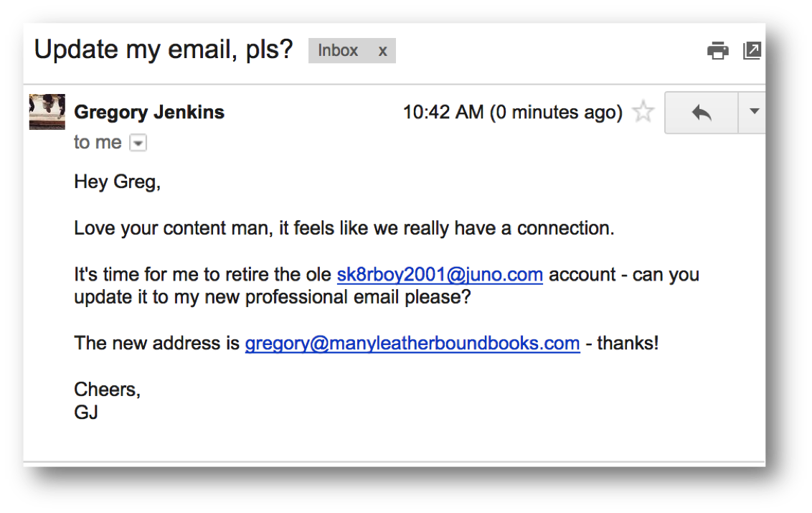
Task: Remove the Inbox label with x
Action: (x=383, y=51)
